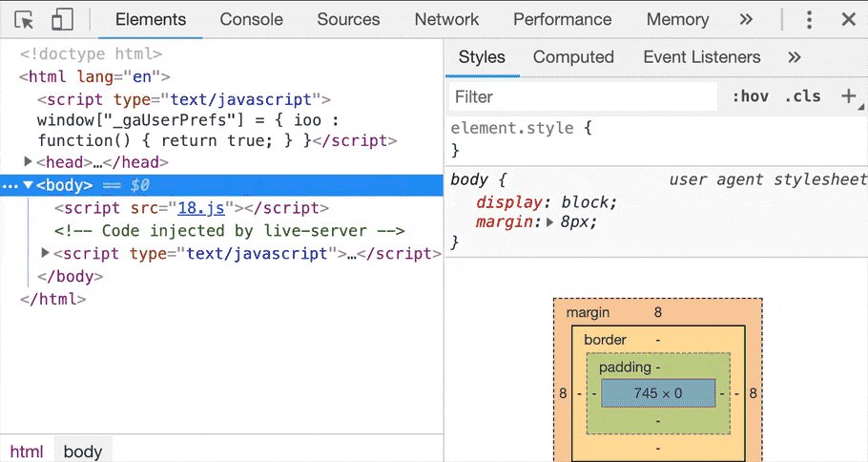Select html in the breadcrumb bar
This screenshot has height=462, width=868.
(x=27, y=451)
